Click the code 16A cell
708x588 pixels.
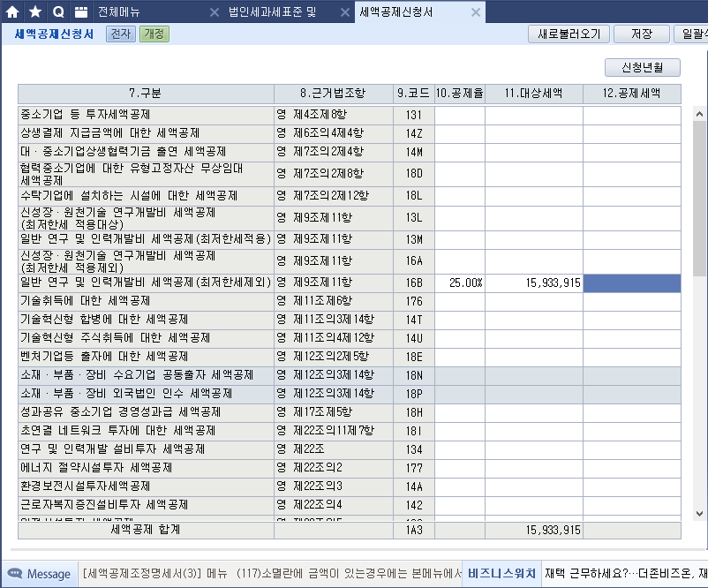coord(414,261)
